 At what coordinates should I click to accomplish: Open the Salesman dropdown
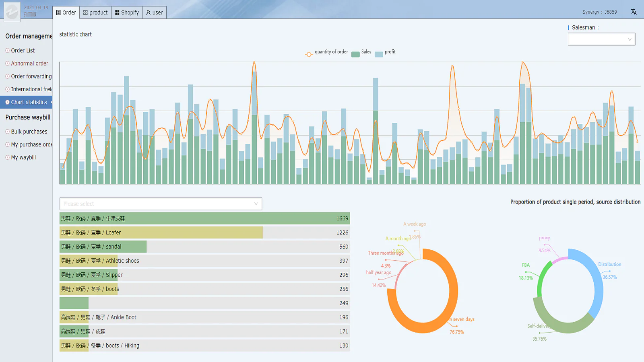tap(601, 39)
